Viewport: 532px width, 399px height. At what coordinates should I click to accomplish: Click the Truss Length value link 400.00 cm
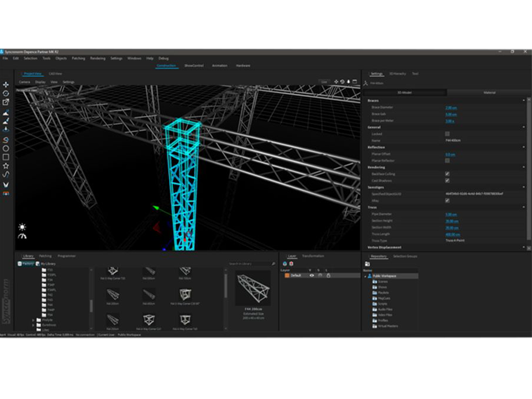[x=453, y=234]
